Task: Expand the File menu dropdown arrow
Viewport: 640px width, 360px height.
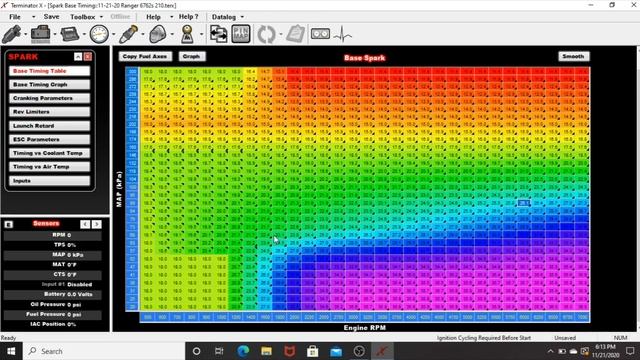Action: pyautogui.click(x=33, y=17)
